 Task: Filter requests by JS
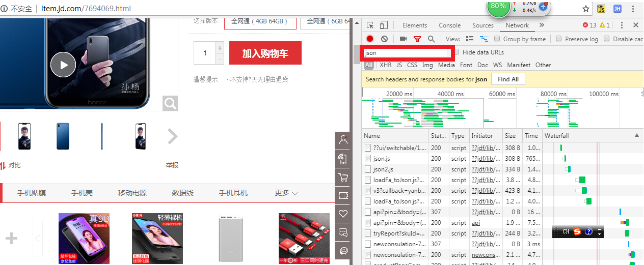[x=399, y=65]
